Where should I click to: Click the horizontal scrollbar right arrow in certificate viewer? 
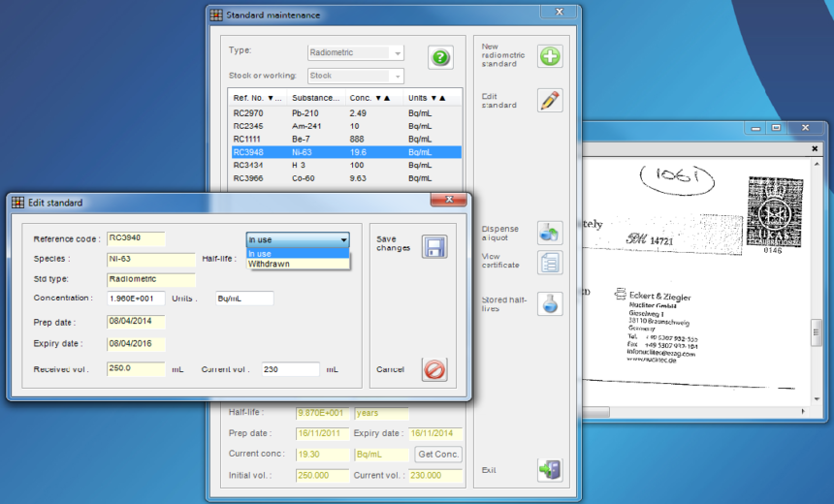tap(803, 412)
